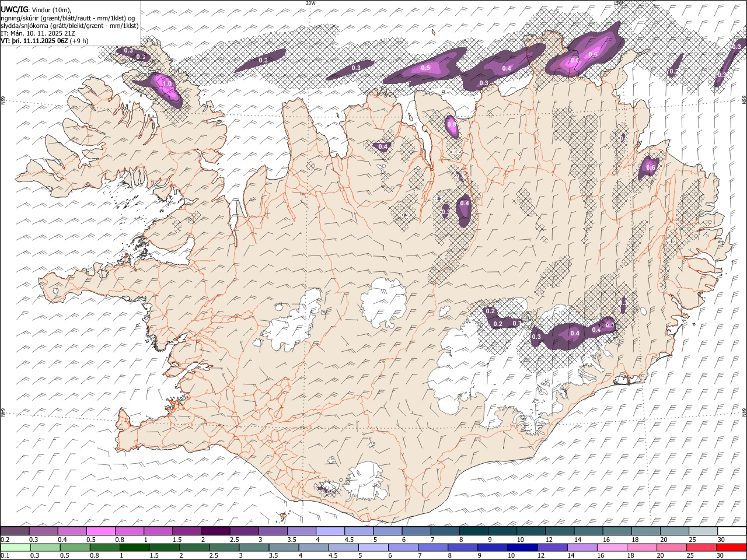Click the light grey swatch labeled 25
747x560 pixels.
click(703, 531)
